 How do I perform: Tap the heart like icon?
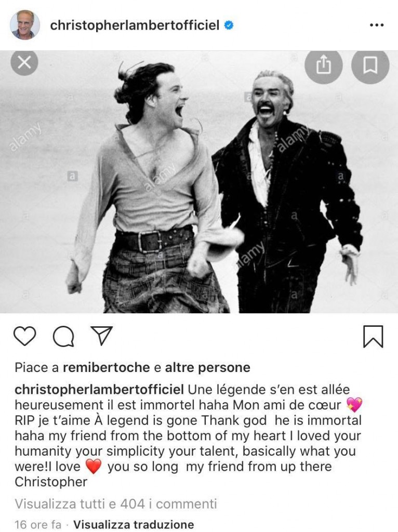click(25, 336)
